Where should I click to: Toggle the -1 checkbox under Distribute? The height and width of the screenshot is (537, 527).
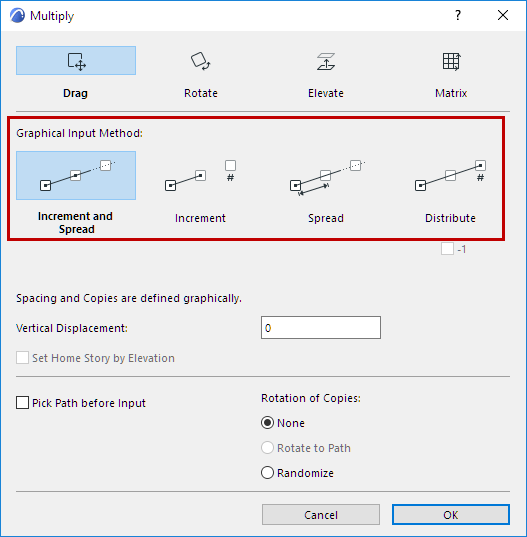click(447, 249)
